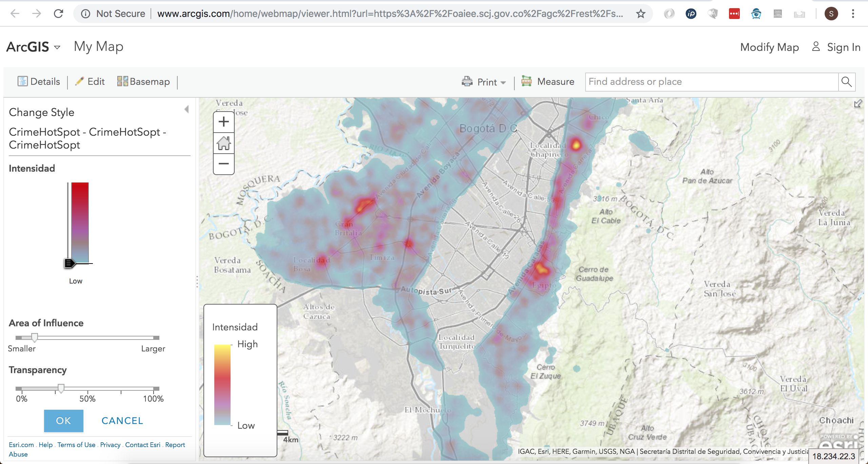Click the Larger label under Area of Influence
This screenshot has height=464, width=868.
click(x=153, y=349)
